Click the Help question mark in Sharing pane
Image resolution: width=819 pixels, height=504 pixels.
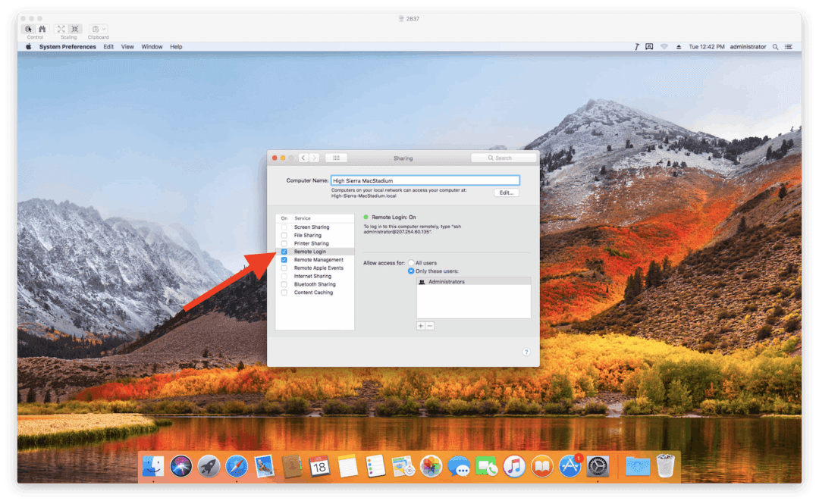526,352
